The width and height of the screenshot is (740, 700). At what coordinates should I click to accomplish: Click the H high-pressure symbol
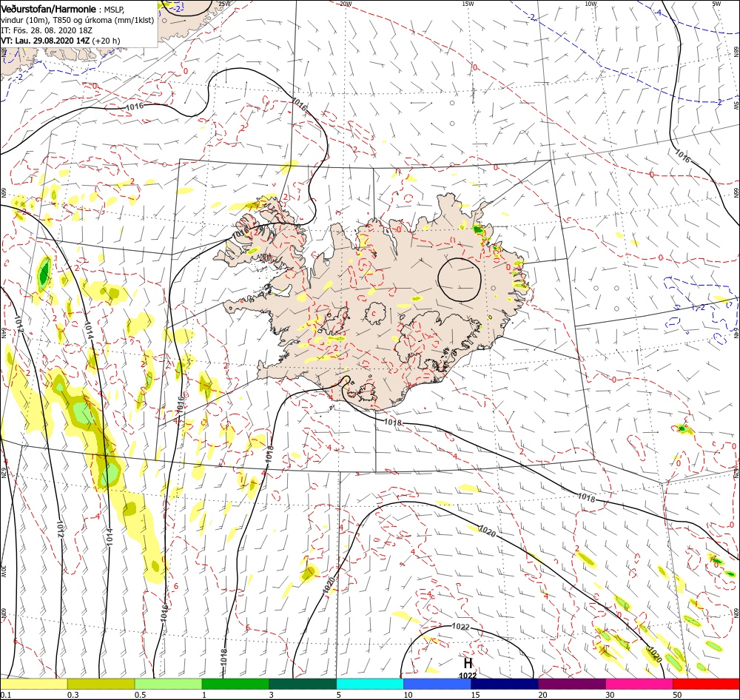point(467,663)
